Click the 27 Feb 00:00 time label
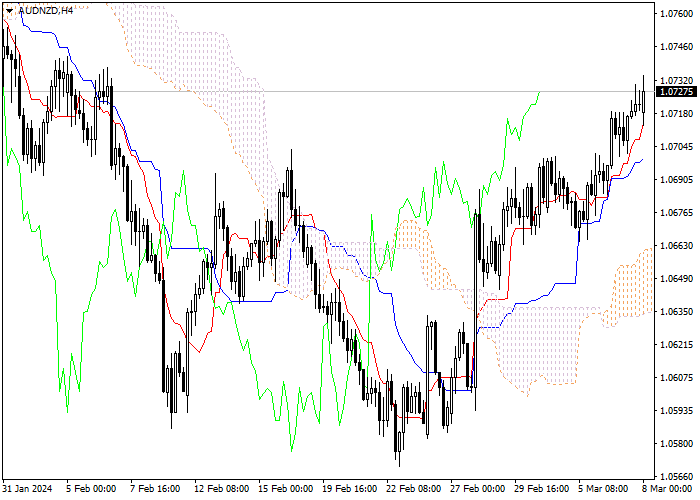The height and width of the screenshot is (500, 700). tap(478, 489)
